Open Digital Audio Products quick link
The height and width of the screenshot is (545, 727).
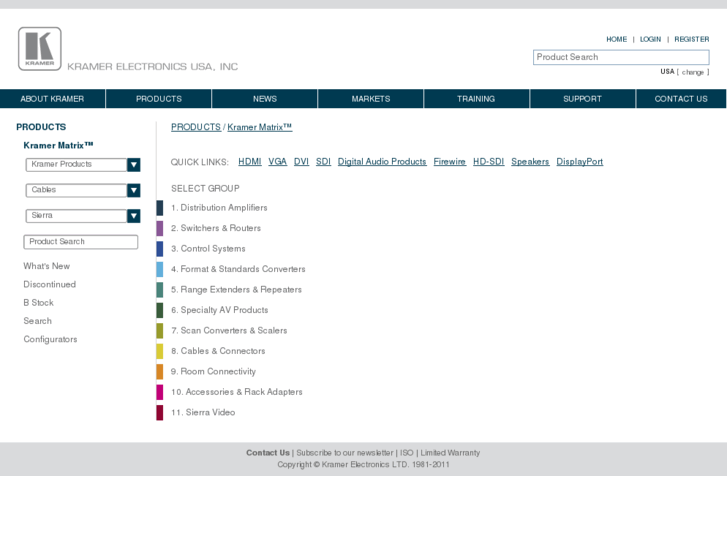[382, 161]
